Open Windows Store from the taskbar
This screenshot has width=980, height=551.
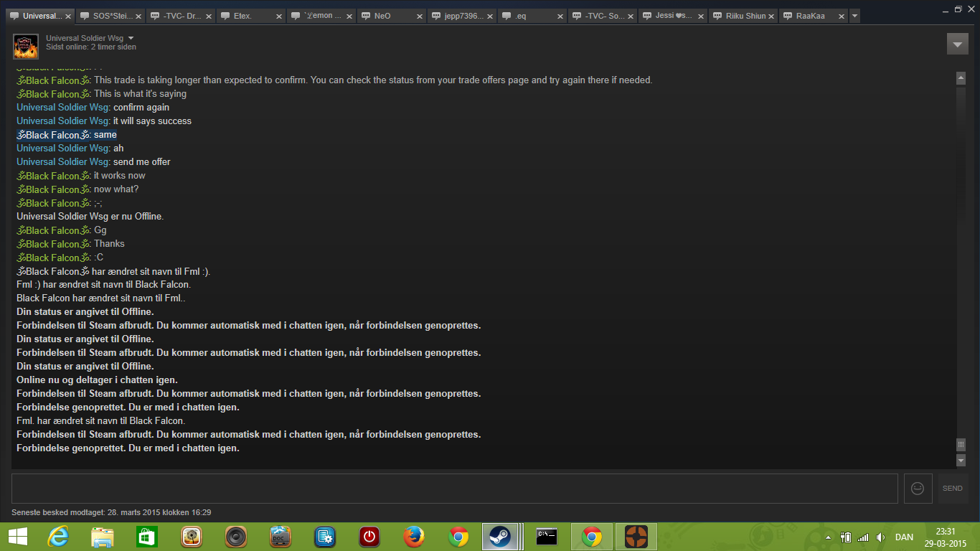pyautogui.click(x=147, y=537)
